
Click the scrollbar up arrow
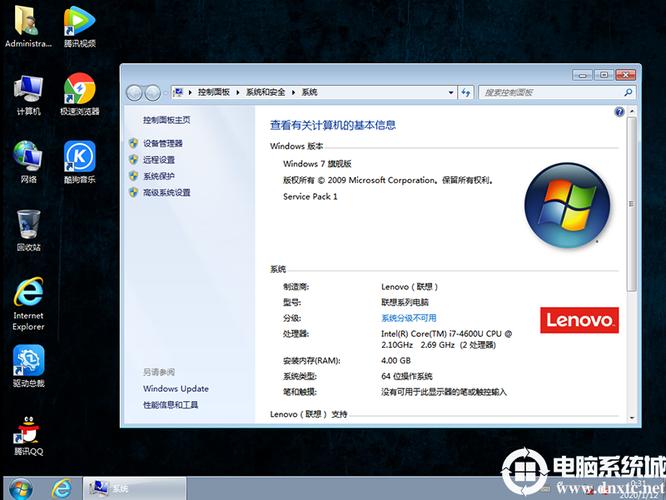632,111
